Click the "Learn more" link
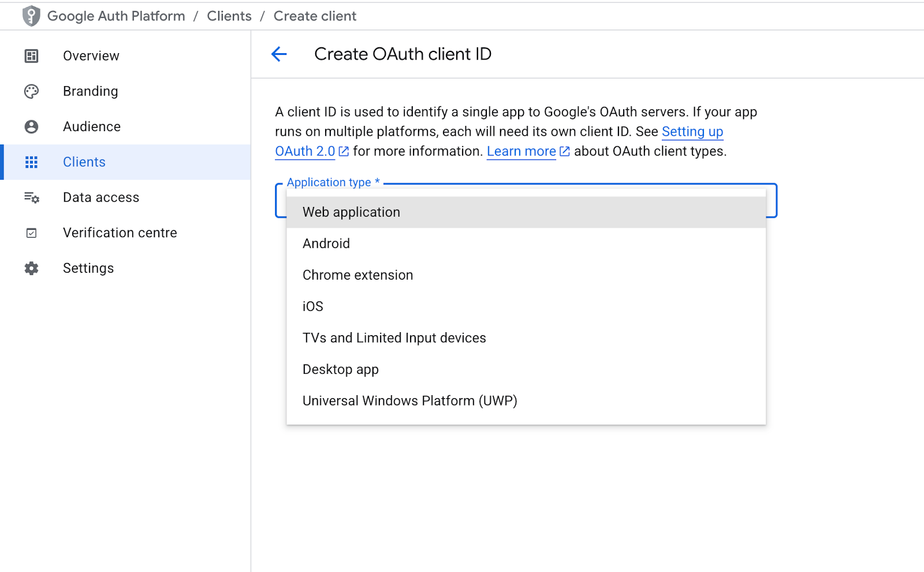This screenshot has height=572, width=924. (520, 151)
